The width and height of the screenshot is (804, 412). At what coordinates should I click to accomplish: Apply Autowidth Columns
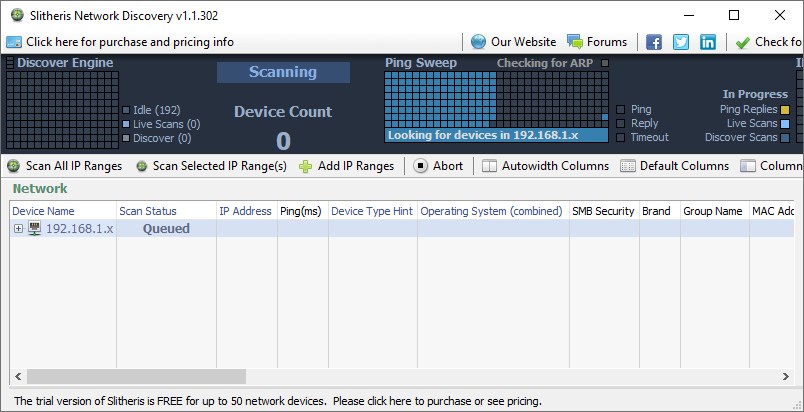[x=545, y=166]
